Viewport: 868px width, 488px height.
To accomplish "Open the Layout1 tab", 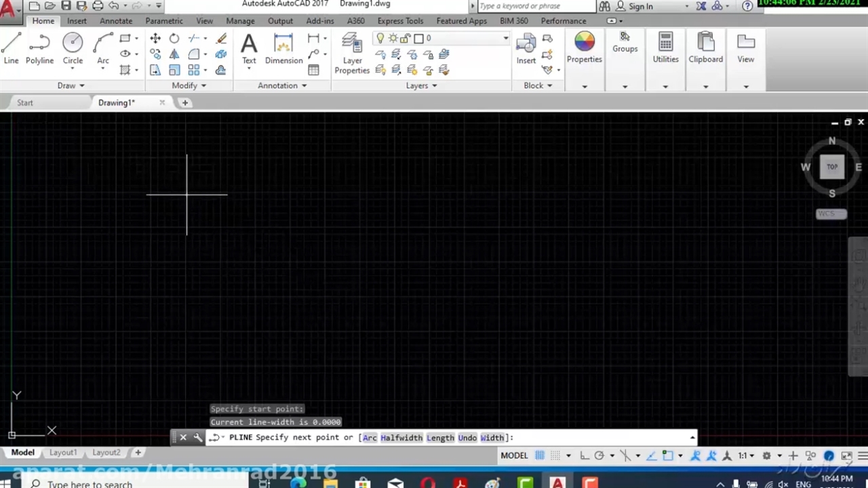I will (62, 452).
